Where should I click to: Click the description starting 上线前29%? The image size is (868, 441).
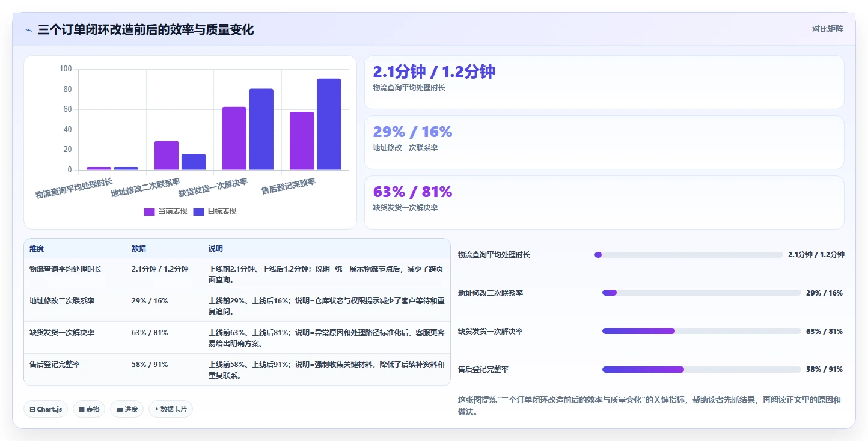326,306
